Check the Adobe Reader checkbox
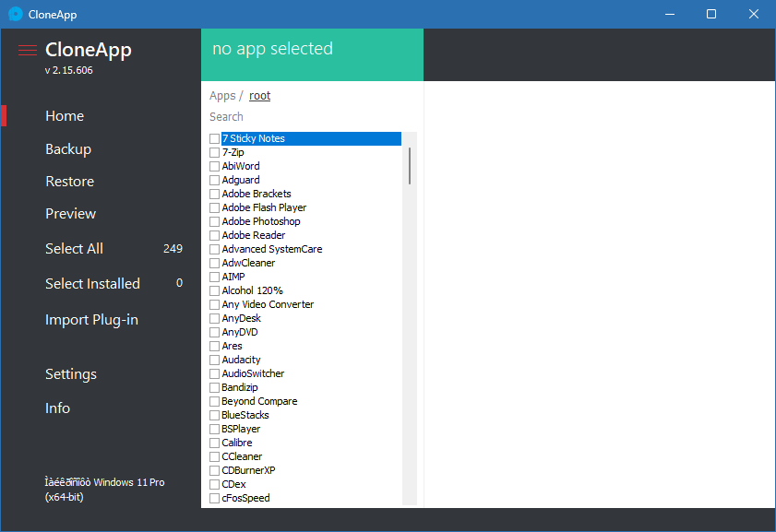Viewport: 776px width, 532px height. [x=214, y=235]
